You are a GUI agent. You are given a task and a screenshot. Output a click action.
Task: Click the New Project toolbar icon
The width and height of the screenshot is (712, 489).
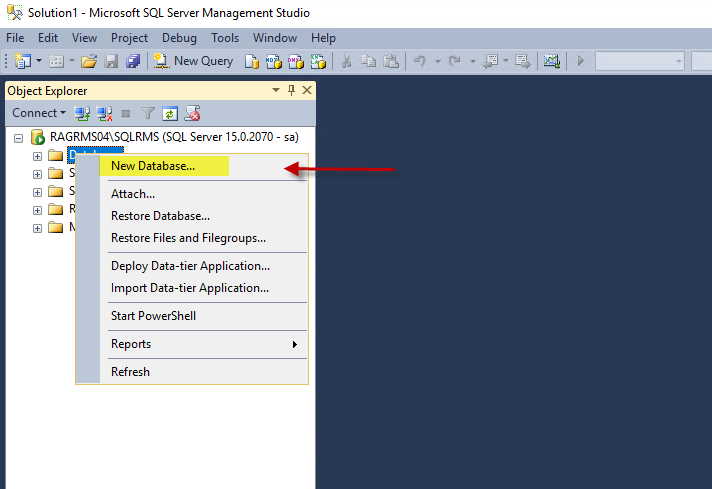click(22, 61)
